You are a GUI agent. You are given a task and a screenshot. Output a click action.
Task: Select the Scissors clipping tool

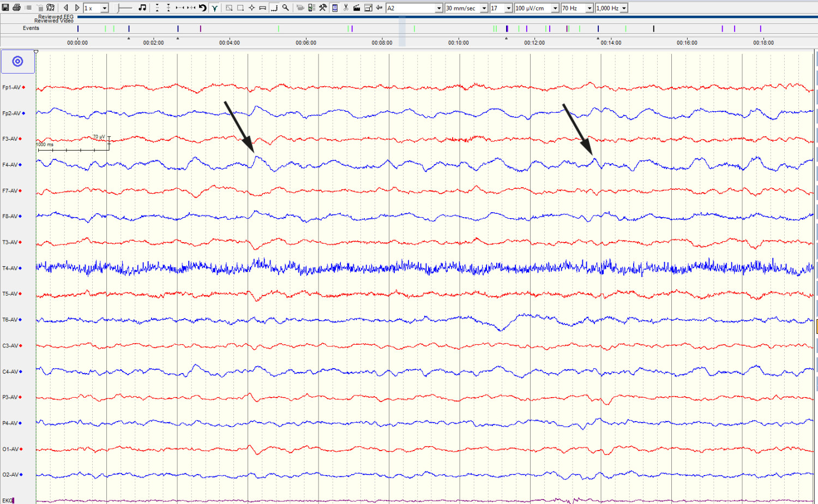(x=346, y=8)
